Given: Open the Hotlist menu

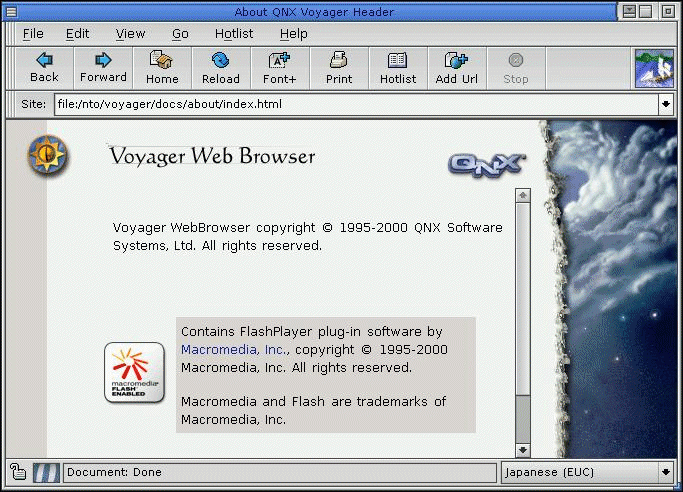Looking at the screenshot, I should [x=234, y=34].
